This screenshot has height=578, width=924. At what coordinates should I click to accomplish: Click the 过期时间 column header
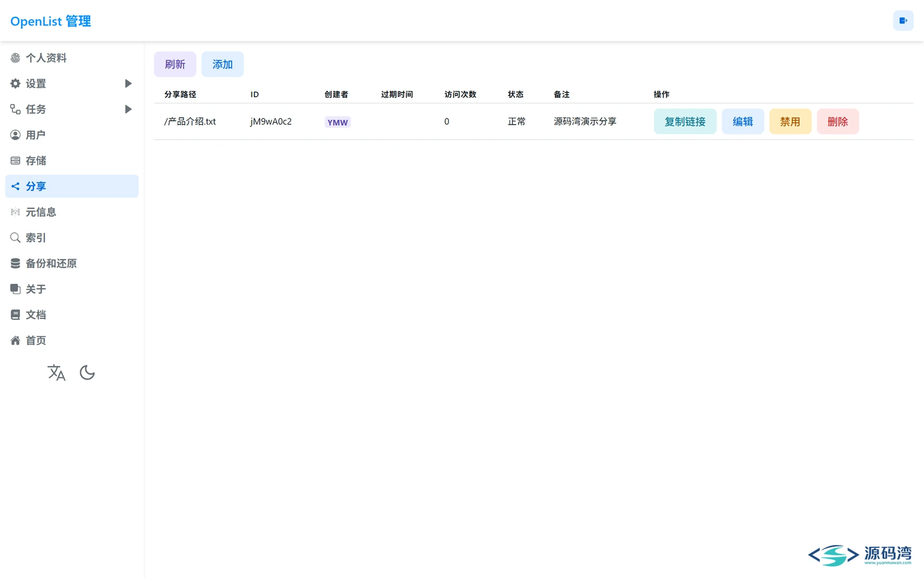click(x=397, y=94)
